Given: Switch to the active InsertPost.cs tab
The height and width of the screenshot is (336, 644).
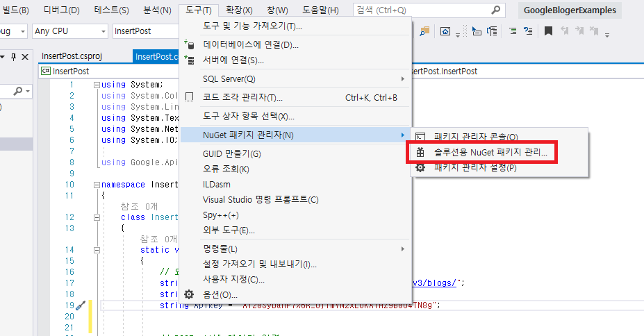Looking at the screenshot, I should (156, 57).
